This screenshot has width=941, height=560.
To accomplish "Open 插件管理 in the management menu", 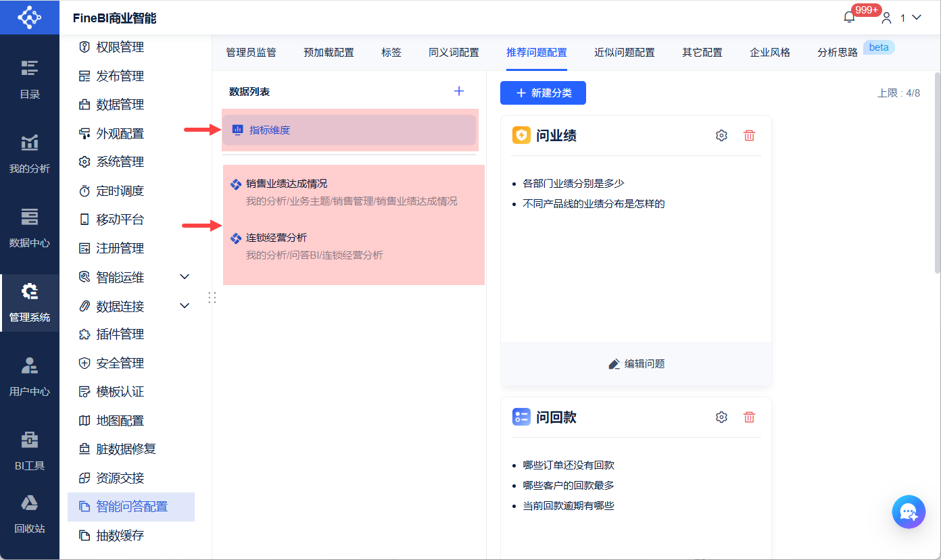I will 120,334.
